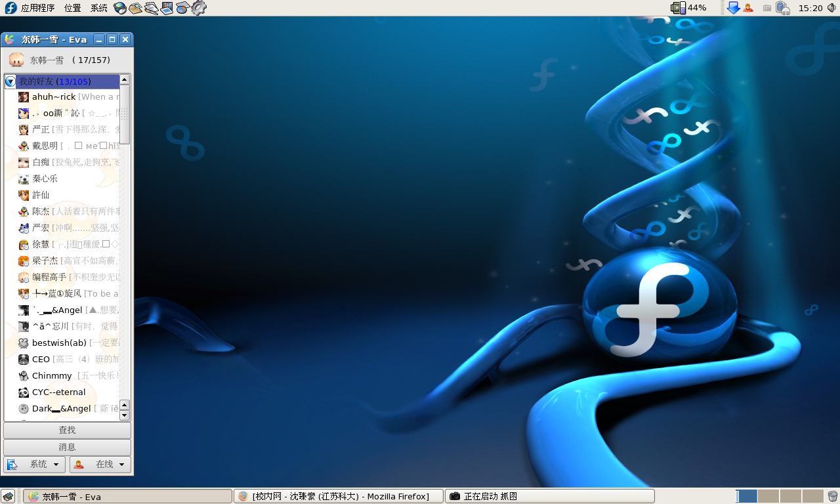
Task: Click the friend list scrollbar thumb
Action: point(125,114)
